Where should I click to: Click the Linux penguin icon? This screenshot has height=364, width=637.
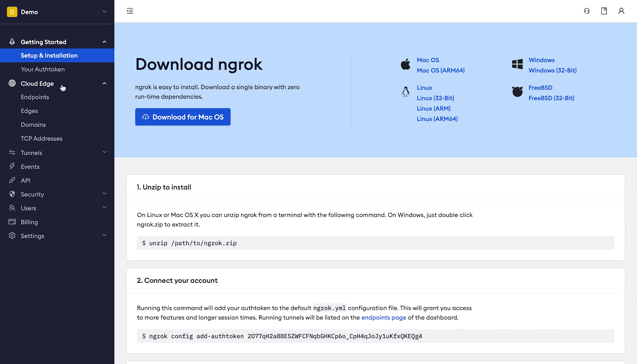[x=405, y=91]
